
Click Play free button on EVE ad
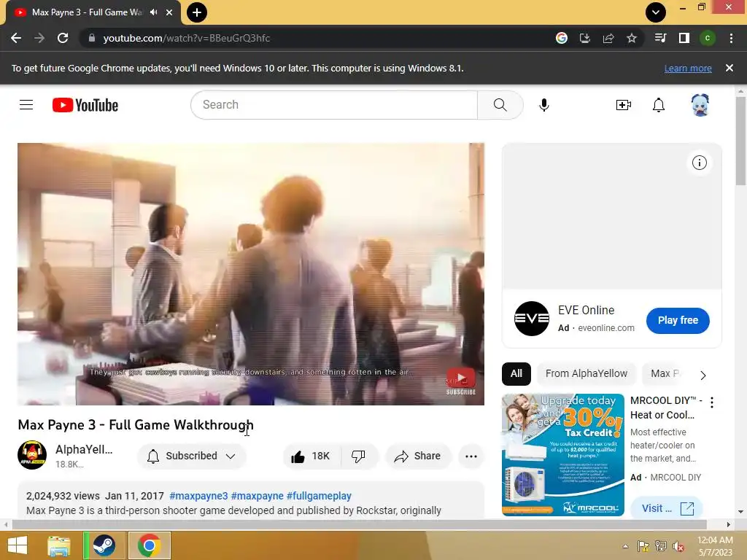click(678, 321)
